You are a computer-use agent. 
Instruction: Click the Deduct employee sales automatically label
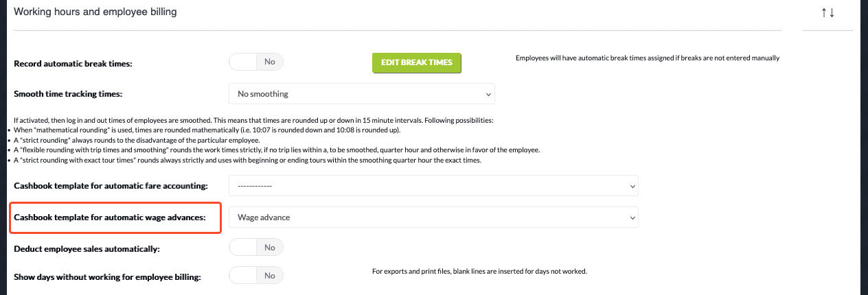(87, 249)
